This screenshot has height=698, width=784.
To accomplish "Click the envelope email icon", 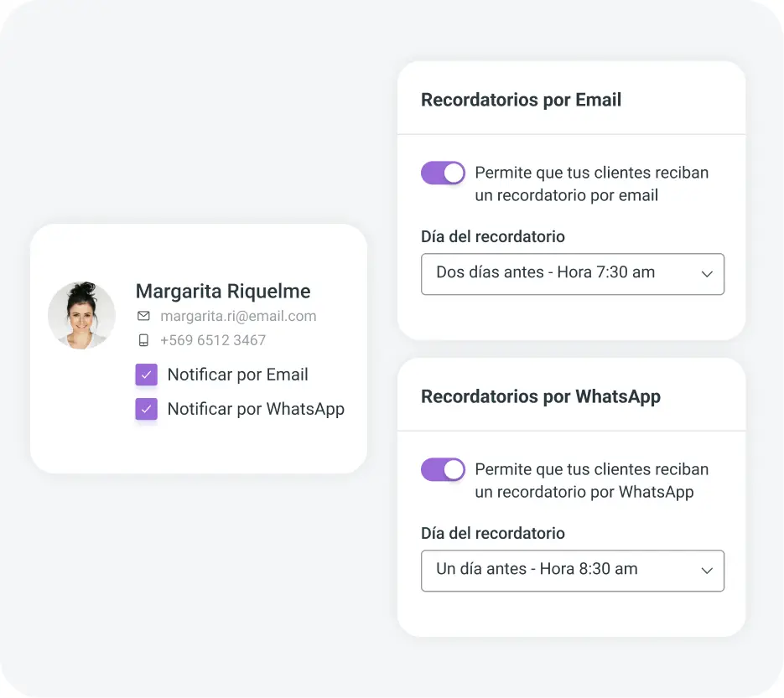I will 143,316.
